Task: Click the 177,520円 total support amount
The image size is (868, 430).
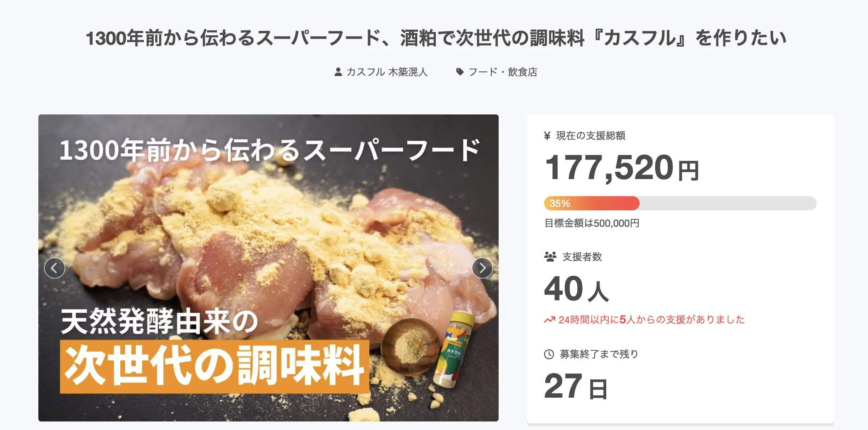Action: (x=622, y=168)
